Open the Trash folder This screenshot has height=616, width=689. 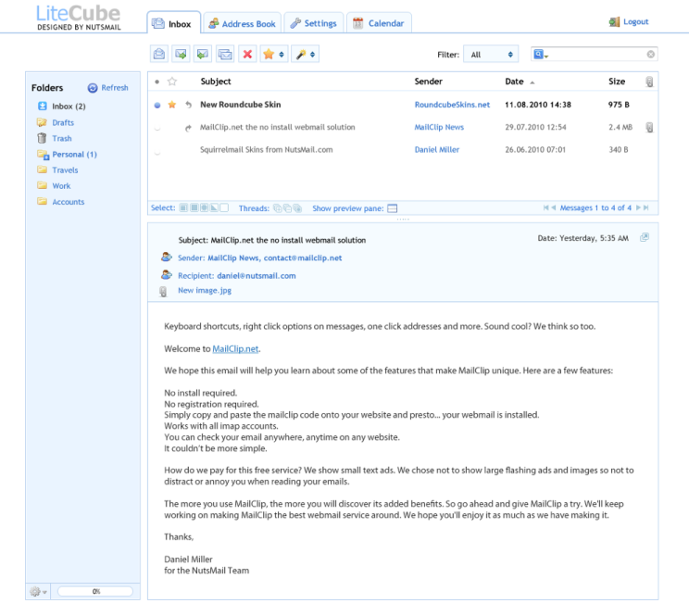55,138
